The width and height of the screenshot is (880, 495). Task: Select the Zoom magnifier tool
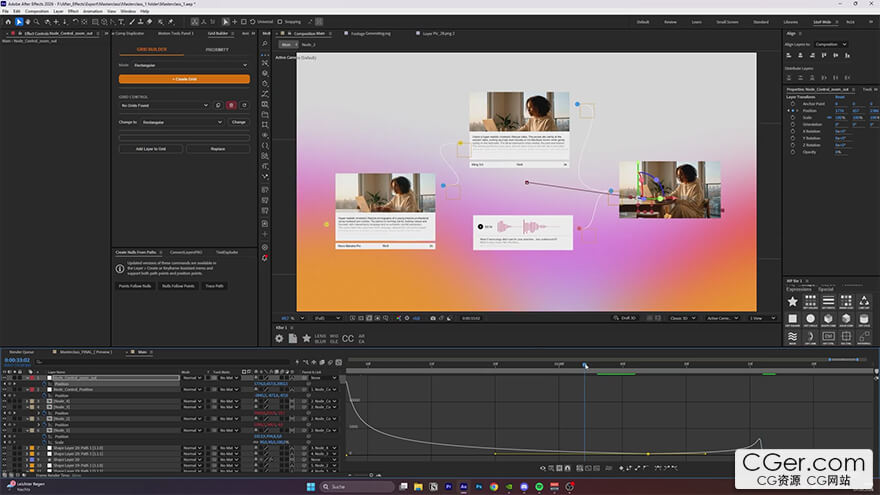pos(36,22)
